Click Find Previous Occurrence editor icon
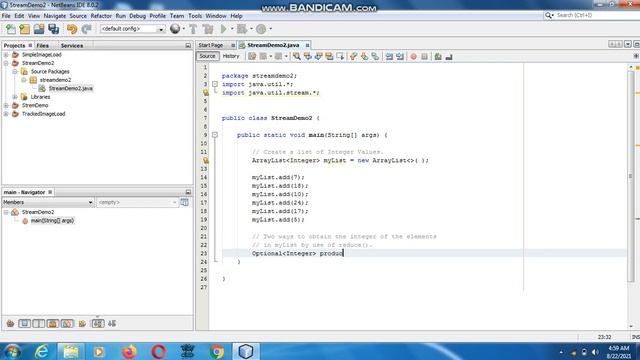Viewport: 640px width, 360px height. click(x=308, y=56)
